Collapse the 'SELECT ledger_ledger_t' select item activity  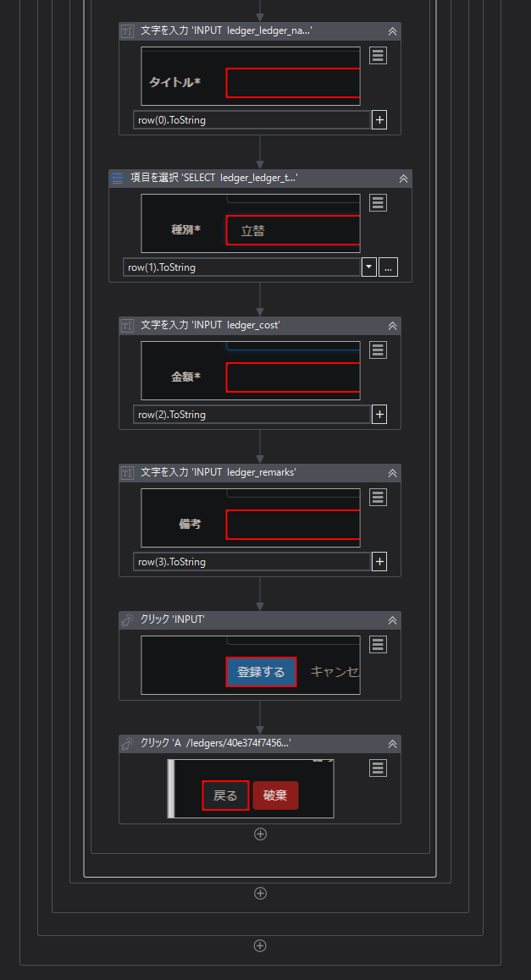(403, 179)
